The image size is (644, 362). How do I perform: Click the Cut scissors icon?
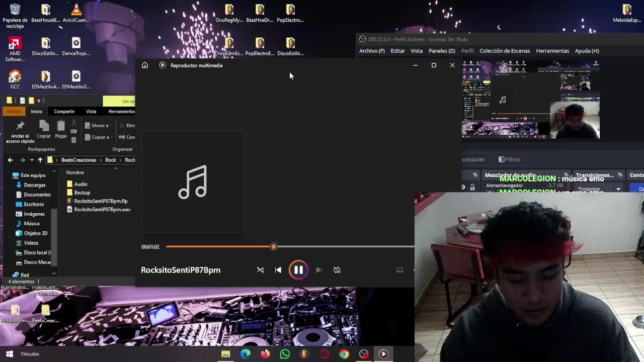(x=74, y=123)
